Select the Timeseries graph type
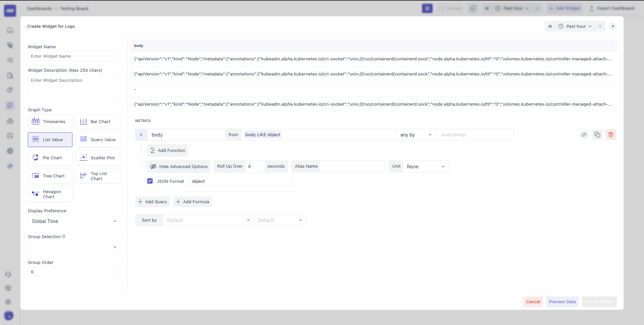 pyautogui.click(x=50, y=121)
